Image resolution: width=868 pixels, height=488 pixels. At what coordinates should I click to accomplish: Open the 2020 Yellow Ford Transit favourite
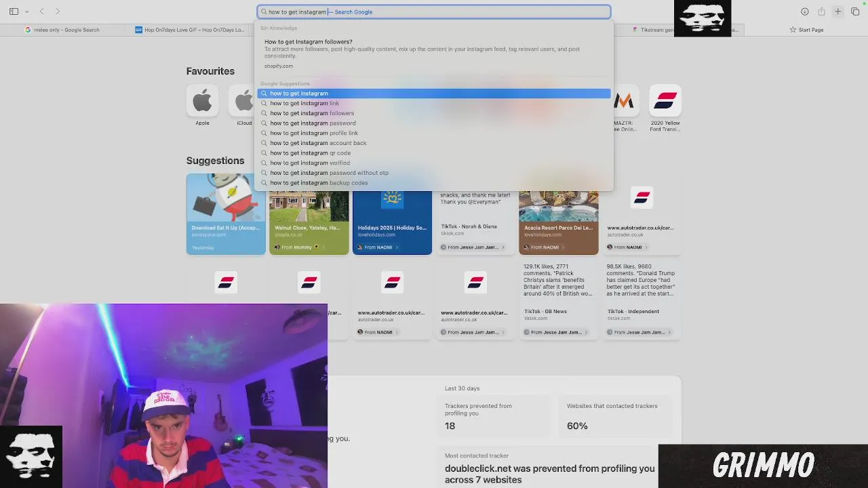pyautogui.click(x=665, y=102)
